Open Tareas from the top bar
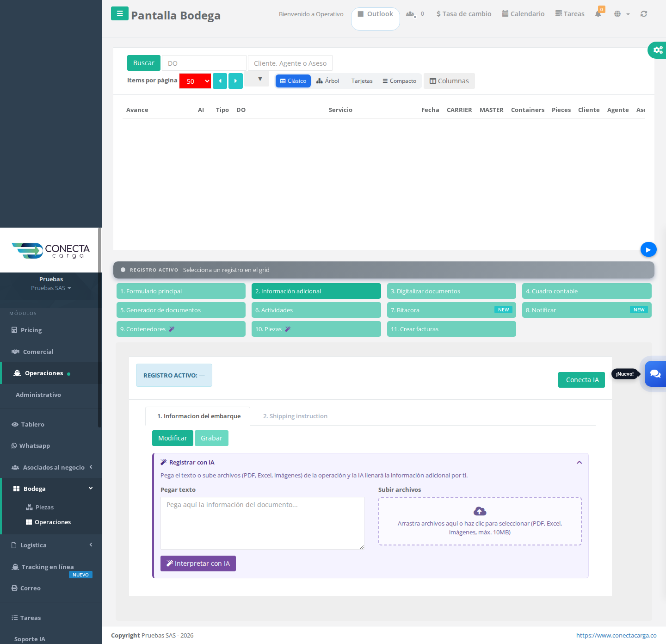The image size is (666, 644). coord(570,14)
